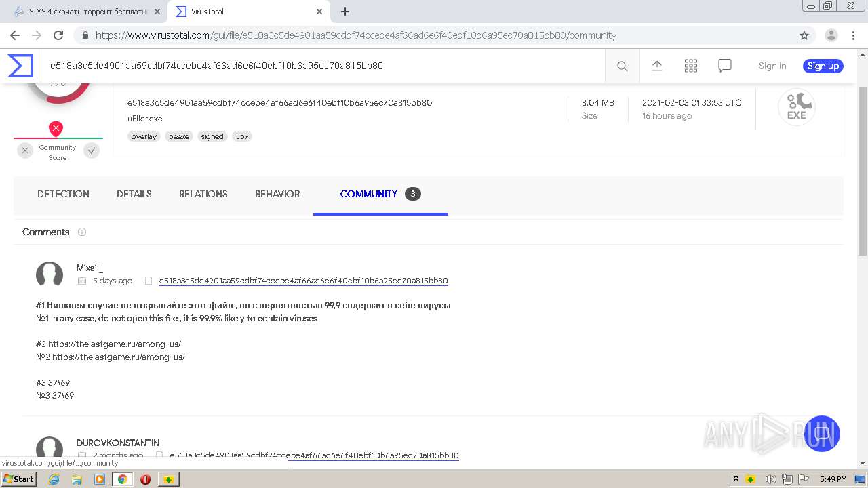Screen dimensions: 868x488
Task: Click the action center flag tray icon
Action: tap(804, 479)
